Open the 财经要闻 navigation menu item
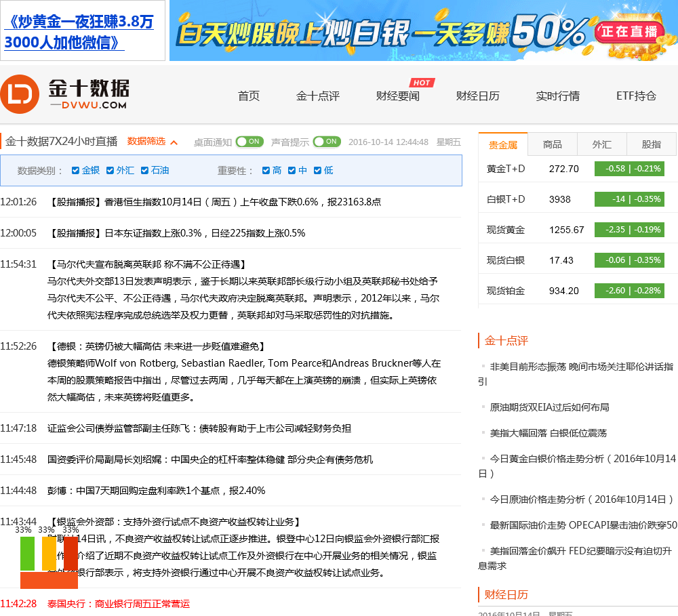This screenshot has height=616, width=678. [x=398, y=96]
